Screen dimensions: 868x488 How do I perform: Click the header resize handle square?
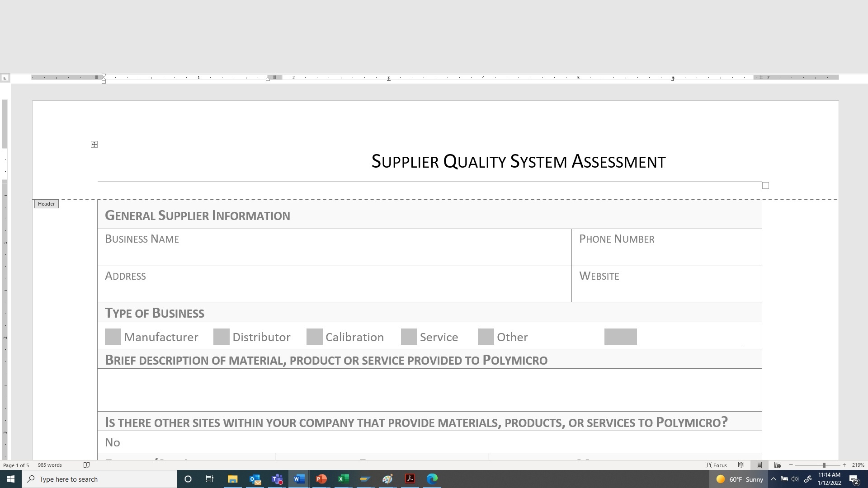[765, 186]
